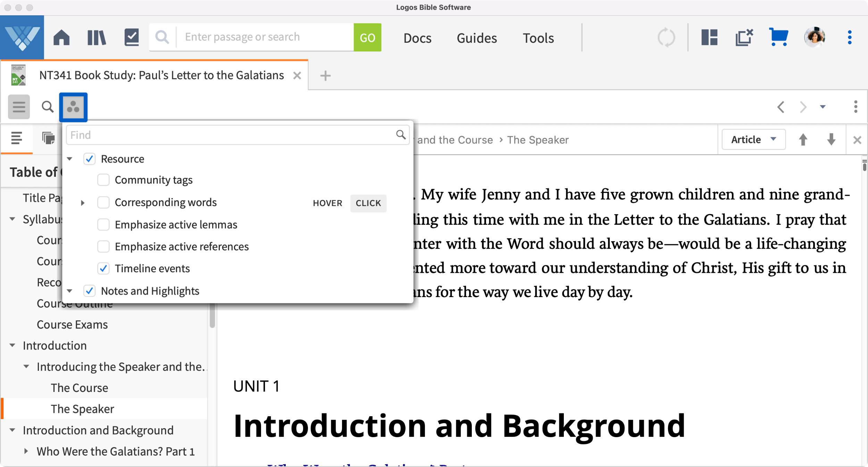This screenshot has width=868, height=467.
Task: Close the locator bar with X
Action: [857, 140]
